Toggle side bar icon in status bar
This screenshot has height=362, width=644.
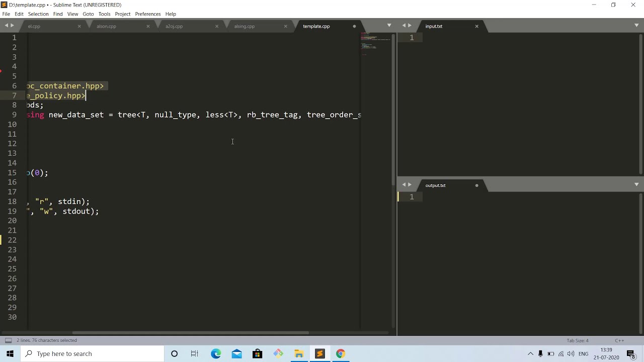[8, 340]
